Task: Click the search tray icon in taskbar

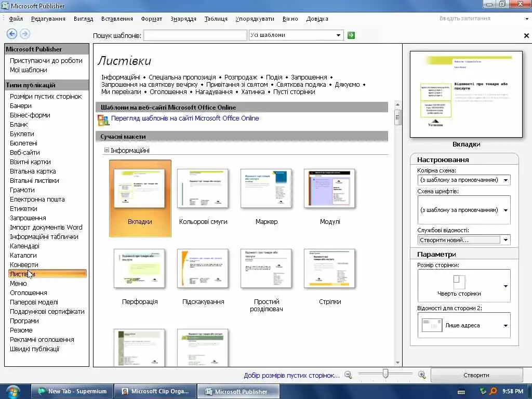Action: pos(494,391)
